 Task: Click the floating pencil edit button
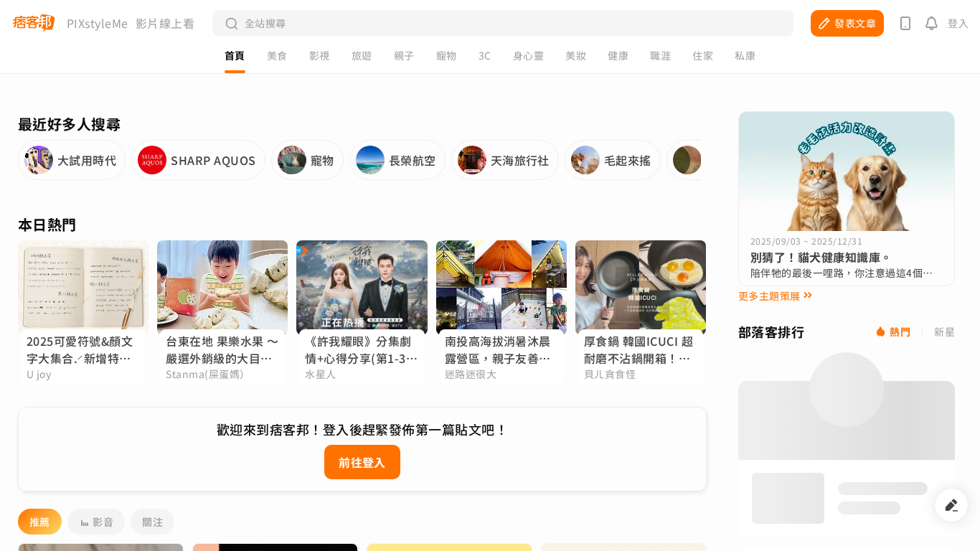tap(951, 505)
